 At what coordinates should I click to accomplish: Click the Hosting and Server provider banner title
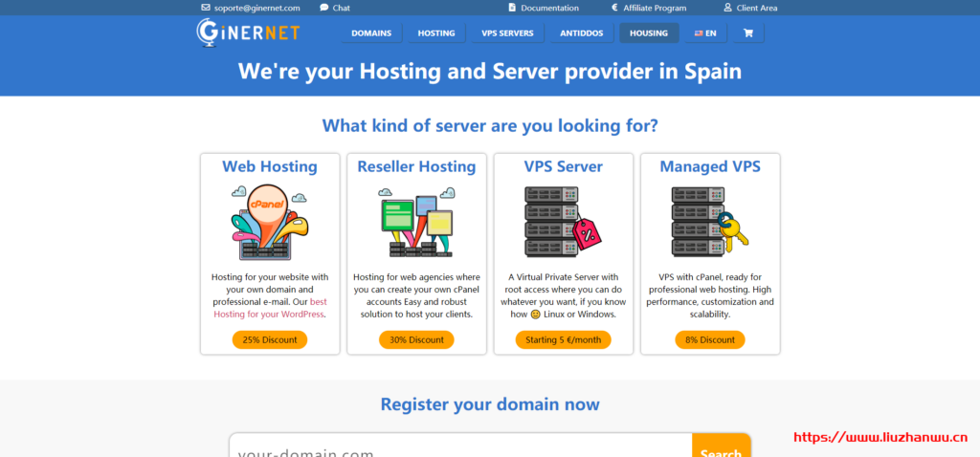coord(490,71)
